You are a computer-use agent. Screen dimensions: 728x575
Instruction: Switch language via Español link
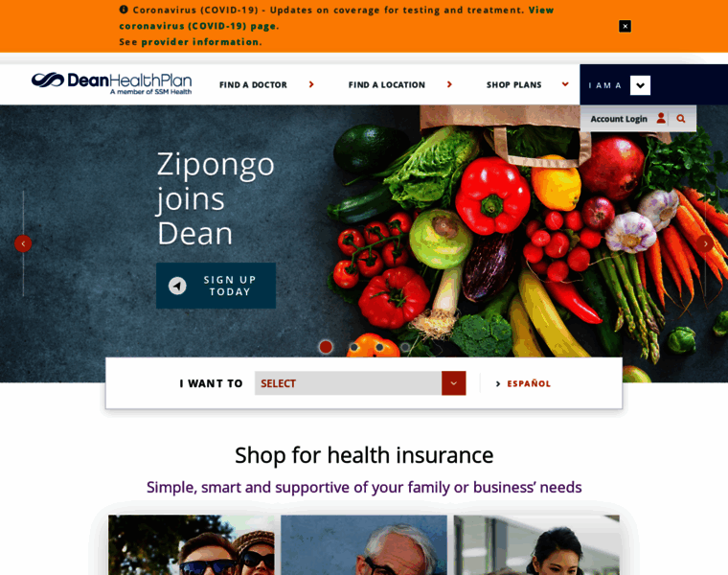click(529, 383)
